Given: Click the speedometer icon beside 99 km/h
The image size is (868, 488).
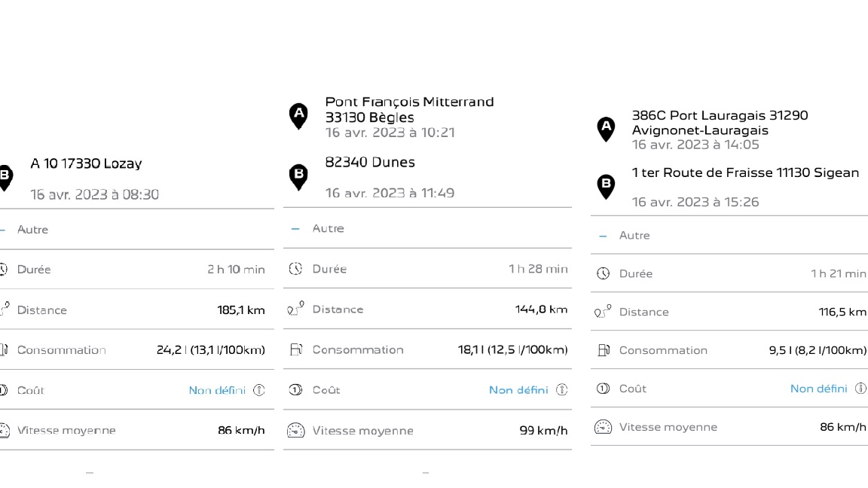Looking at the screenshot, I should (x=295, y=431).
